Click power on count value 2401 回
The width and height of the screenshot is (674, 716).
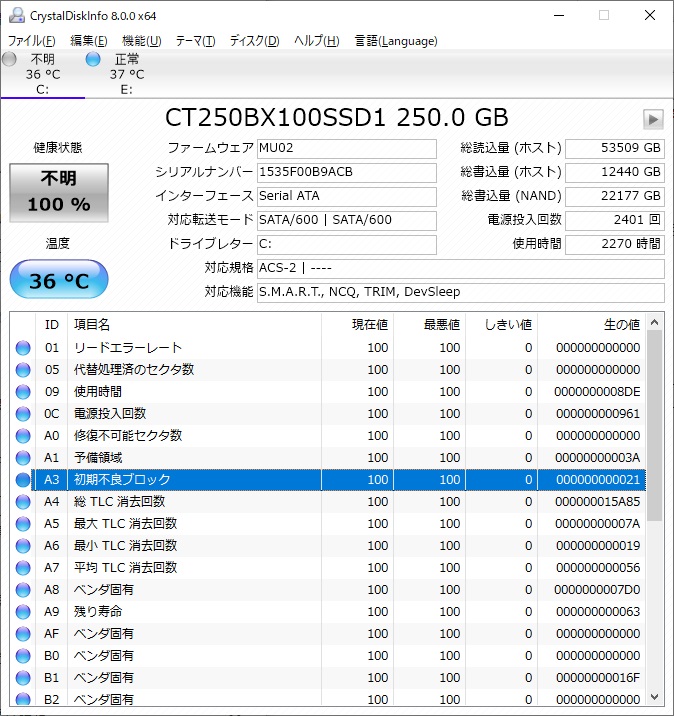[615, 221]
